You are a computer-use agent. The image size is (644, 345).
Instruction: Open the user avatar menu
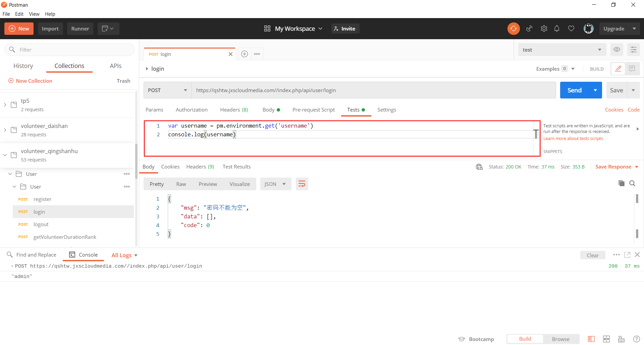pyautogui.click(x=588, y=28)
